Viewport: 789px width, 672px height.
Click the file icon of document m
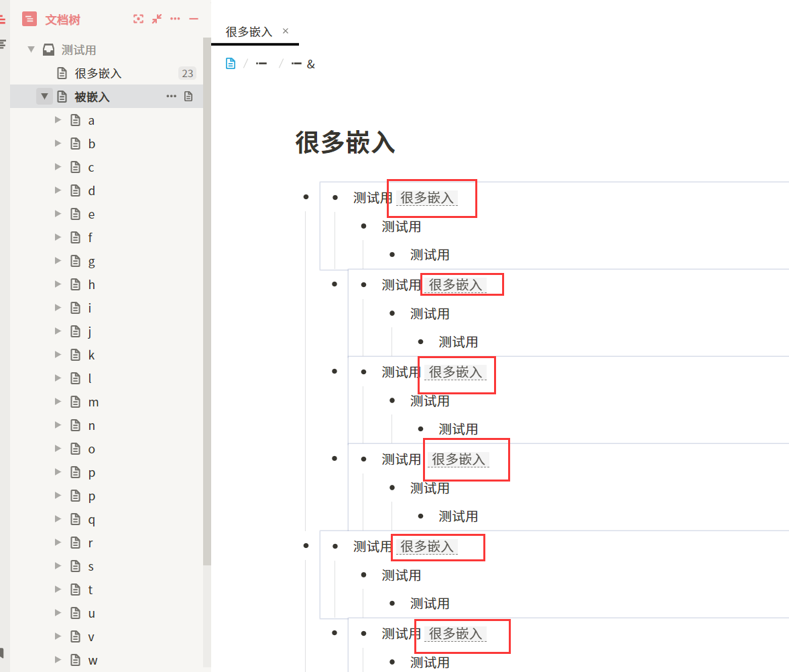(x=76, y=402)
